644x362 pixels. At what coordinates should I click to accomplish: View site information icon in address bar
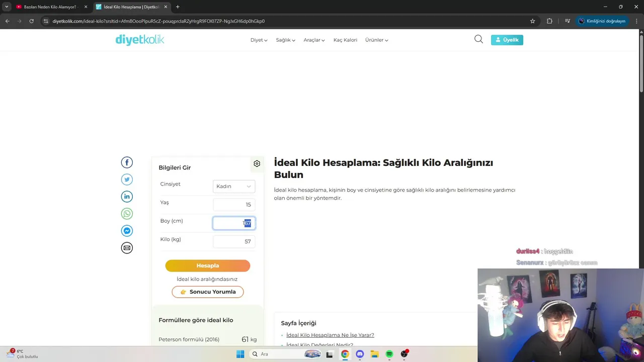[46, 21]
